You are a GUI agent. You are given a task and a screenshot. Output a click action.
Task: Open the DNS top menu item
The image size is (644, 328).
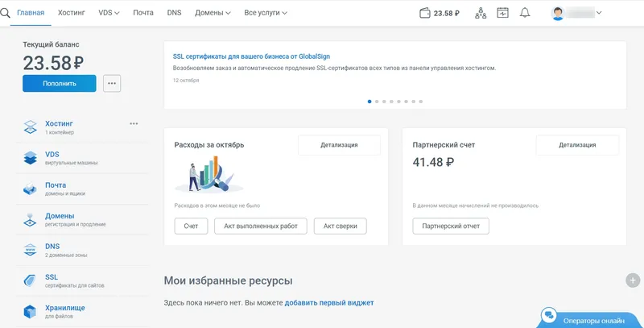(174, 13)
